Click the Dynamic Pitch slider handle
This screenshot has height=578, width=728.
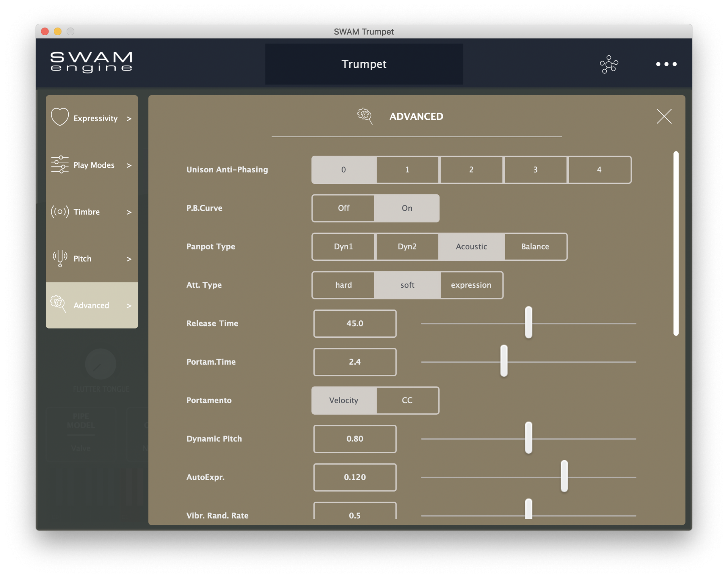(529, 438)
